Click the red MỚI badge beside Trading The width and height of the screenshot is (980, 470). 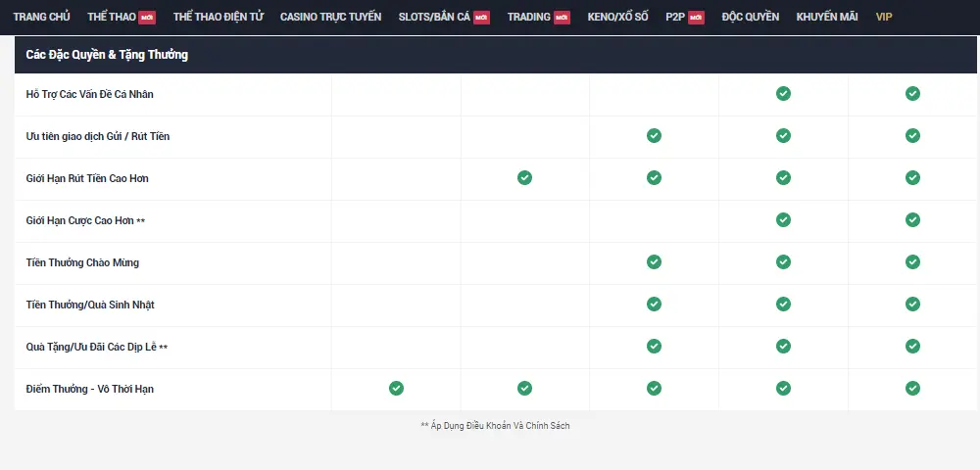(562, 18)
